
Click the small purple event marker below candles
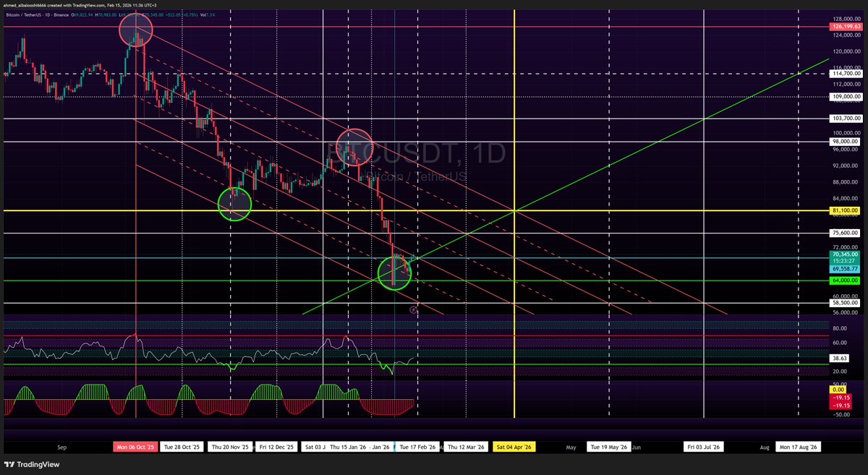pos(413,309)
